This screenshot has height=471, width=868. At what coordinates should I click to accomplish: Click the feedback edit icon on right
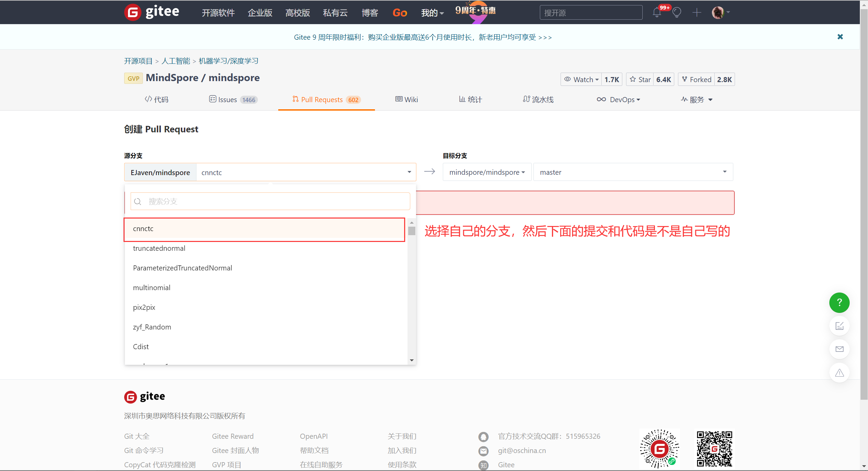839,326
